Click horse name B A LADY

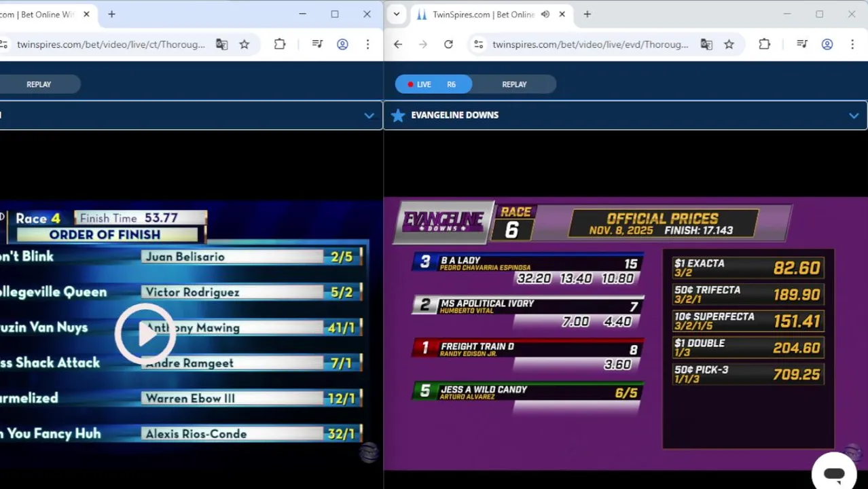pyautogui.click(x=460, y=261)
